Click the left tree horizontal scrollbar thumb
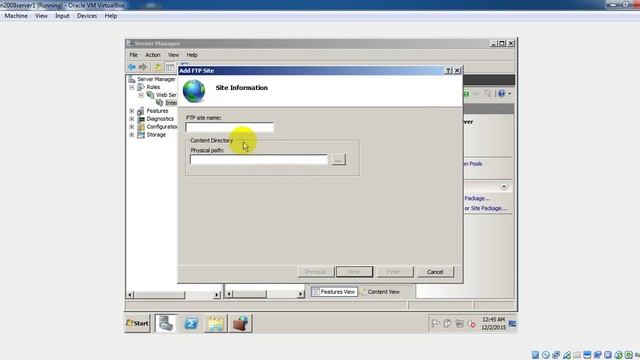This screenshot has height=360, width=640. point(160,294)
